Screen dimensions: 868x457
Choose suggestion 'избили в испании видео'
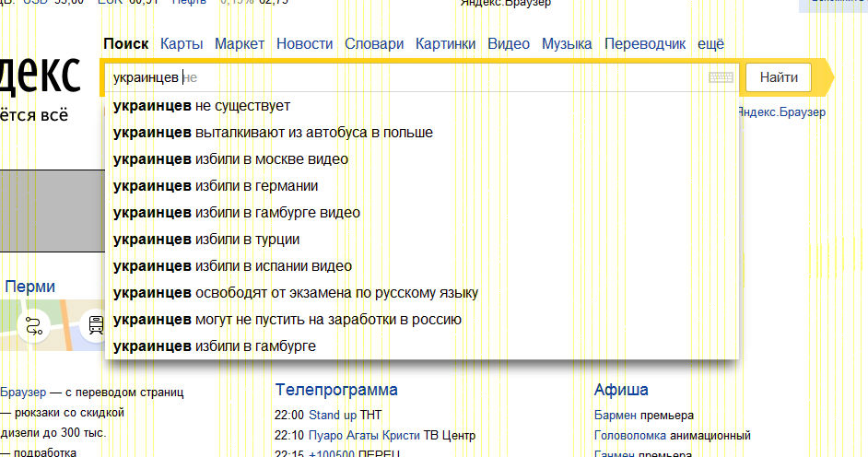coord(422,265)
